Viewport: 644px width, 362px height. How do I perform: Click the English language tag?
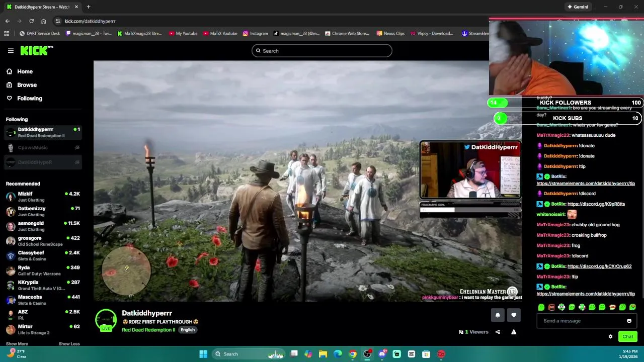(x=188, y=330)
